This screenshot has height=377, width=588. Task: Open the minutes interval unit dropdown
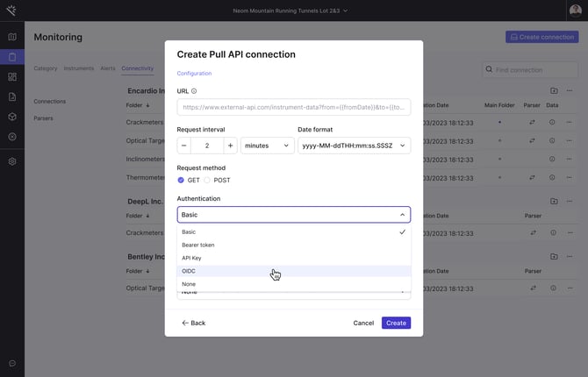tap(268, 146)
